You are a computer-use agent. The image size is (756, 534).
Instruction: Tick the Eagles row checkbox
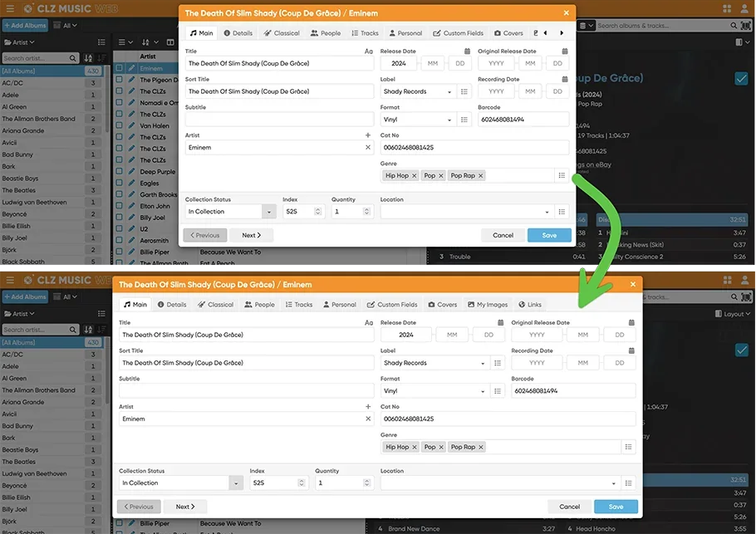click(x=119, y=184)
